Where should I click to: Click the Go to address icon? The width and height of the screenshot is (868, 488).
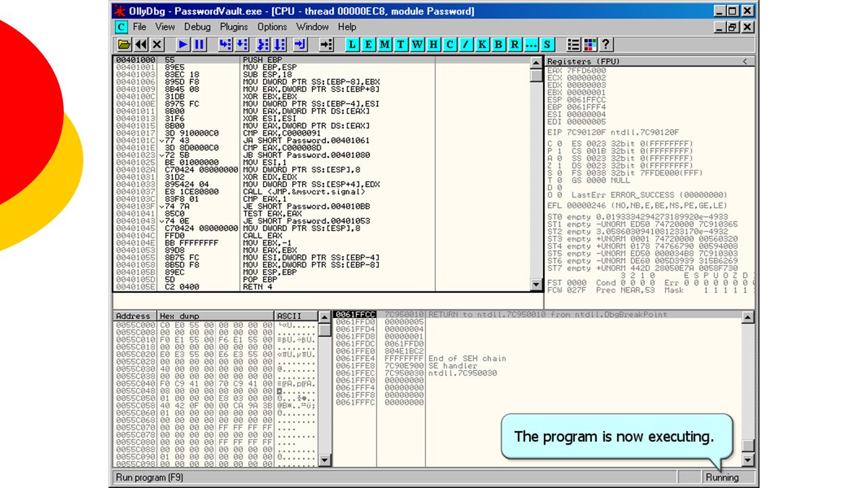[326, 45]
